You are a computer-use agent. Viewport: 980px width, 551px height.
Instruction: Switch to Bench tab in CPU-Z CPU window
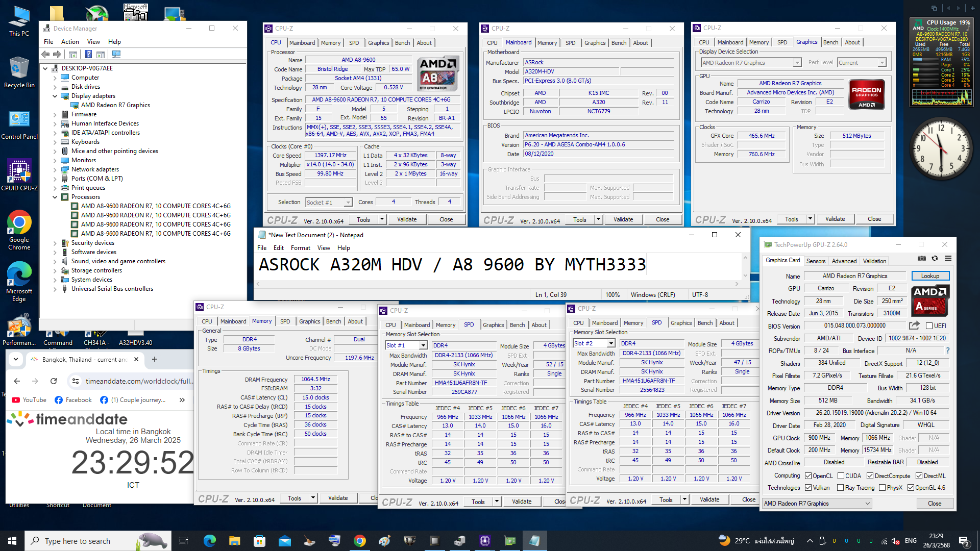pyautogui.click(x=402, y=43)
